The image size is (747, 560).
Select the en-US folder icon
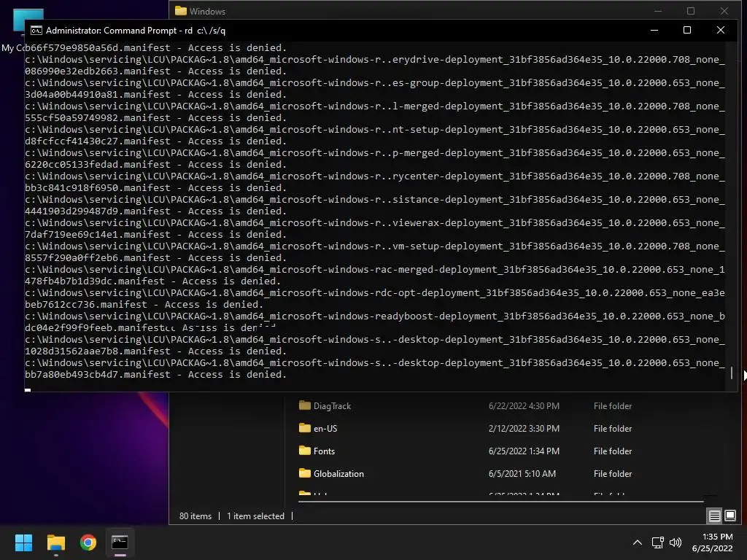coord(305,428)
